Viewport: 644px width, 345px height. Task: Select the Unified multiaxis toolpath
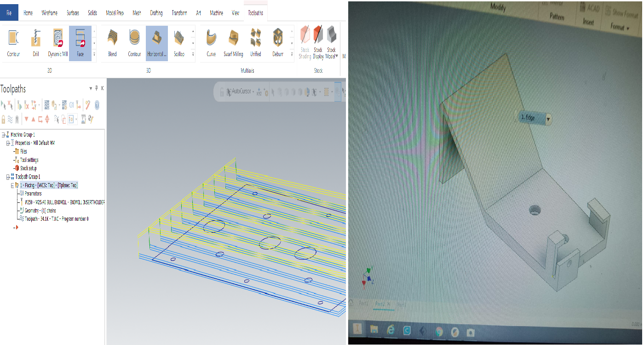pos(255,41)
